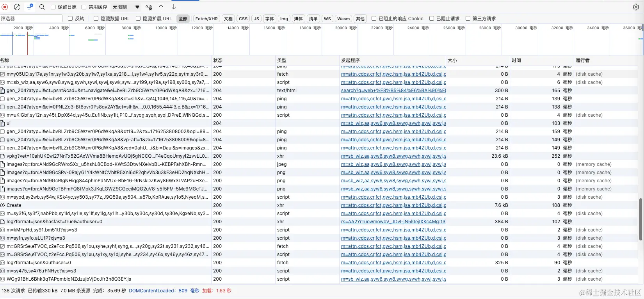Enable the 保留日志 checkbox
This screenshot has height=299, width=644.
[x=53, y=7]
